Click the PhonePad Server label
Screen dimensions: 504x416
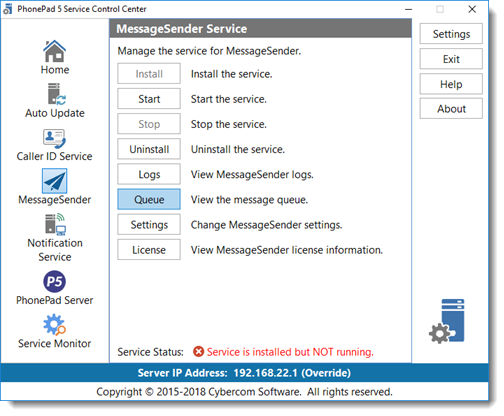(54, 300)
